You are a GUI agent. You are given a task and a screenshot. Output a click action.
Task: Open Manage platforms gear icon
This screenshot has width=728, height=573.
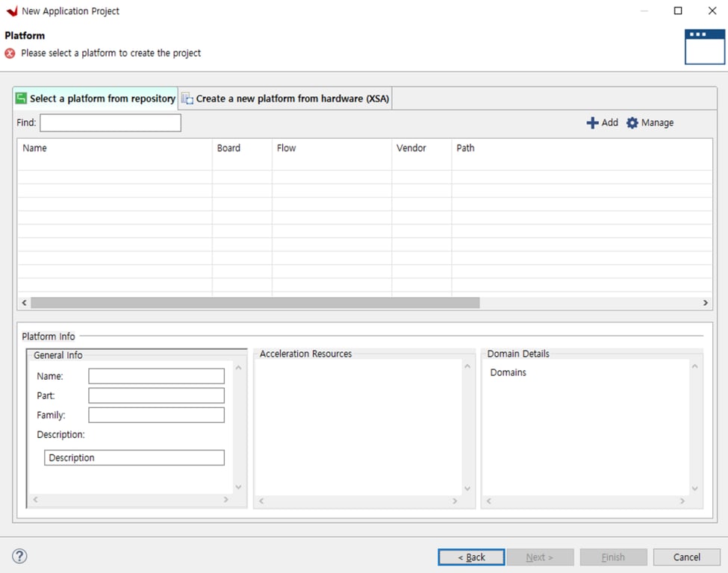[x=650, y=123]
